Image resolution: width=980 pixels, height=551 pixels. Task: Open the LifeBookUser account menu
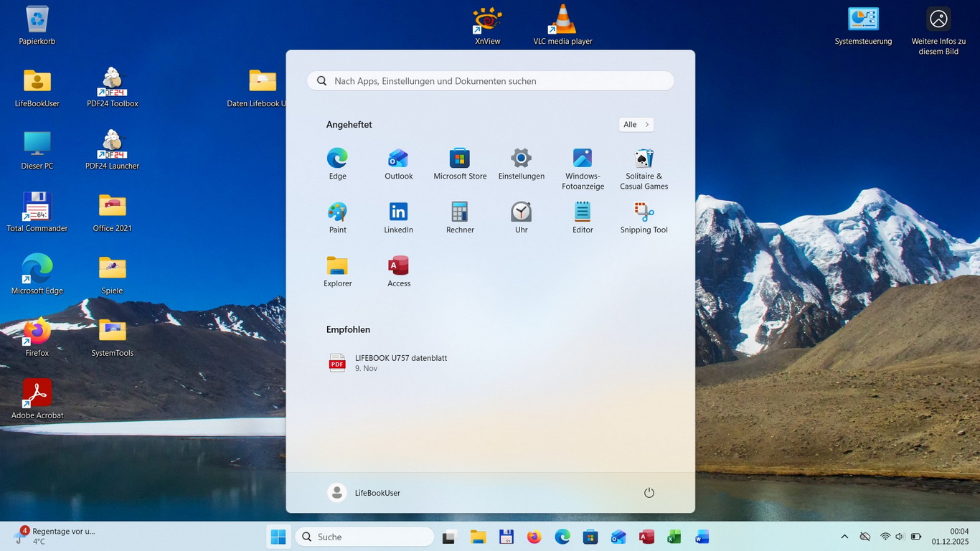pos(364,493)
